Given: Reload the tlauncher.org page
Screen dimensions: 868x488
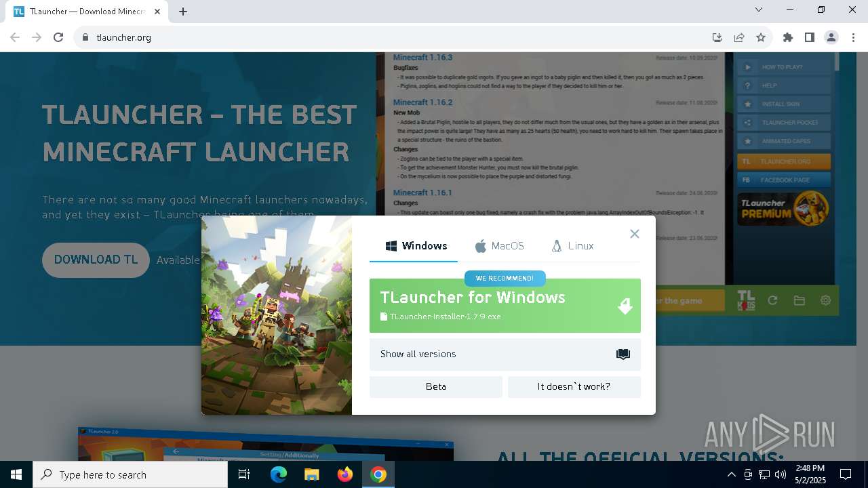Looking at the screenshot, I should [x=58, y=37].
